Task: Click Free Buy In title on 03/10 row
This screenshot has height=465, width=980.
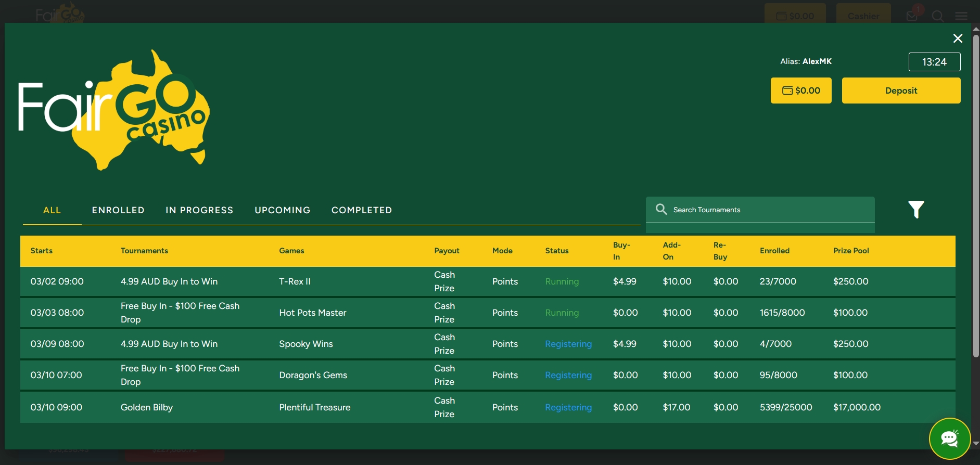Action: (x=180, y=375)
